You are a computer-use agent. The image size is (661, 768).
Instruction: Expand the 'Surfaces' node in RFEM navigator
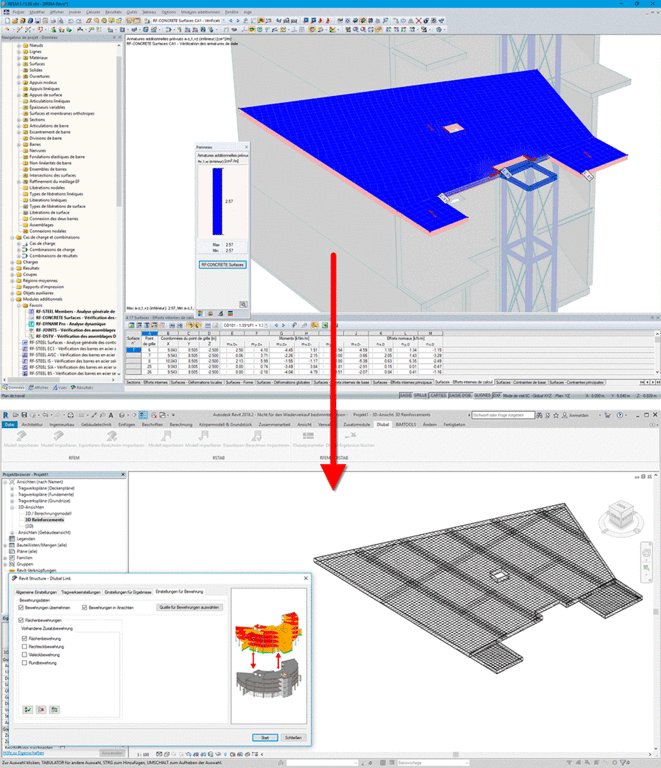tap(19, 64)
